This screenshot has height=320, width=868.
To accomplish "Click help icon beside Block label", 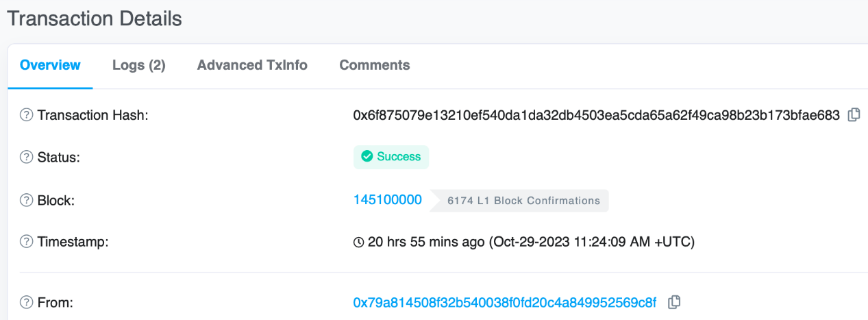I will click(26, 200).
